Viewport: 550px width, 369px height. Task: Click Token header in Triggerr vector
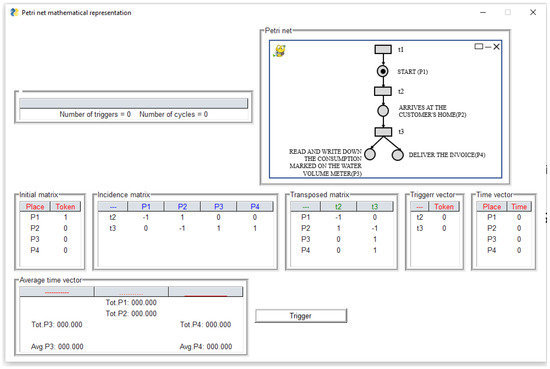444,207
